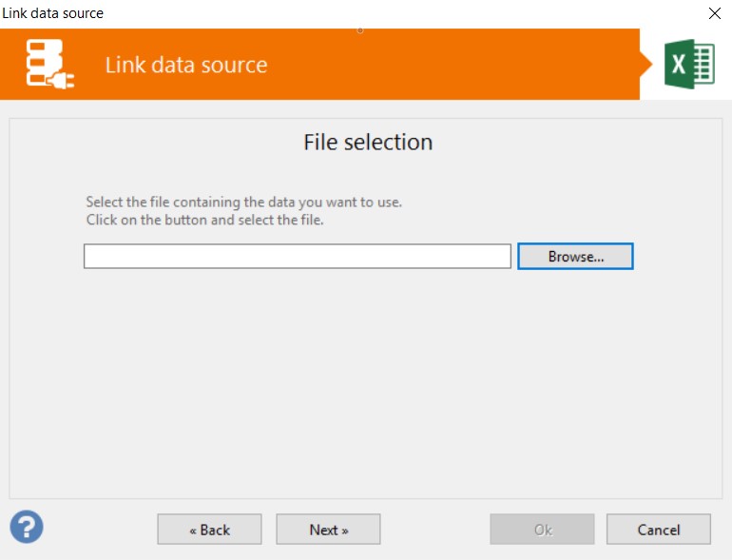Click the green Excel icon in the header
The width and height of the screenshot is (732, 560).
[689, 64]
